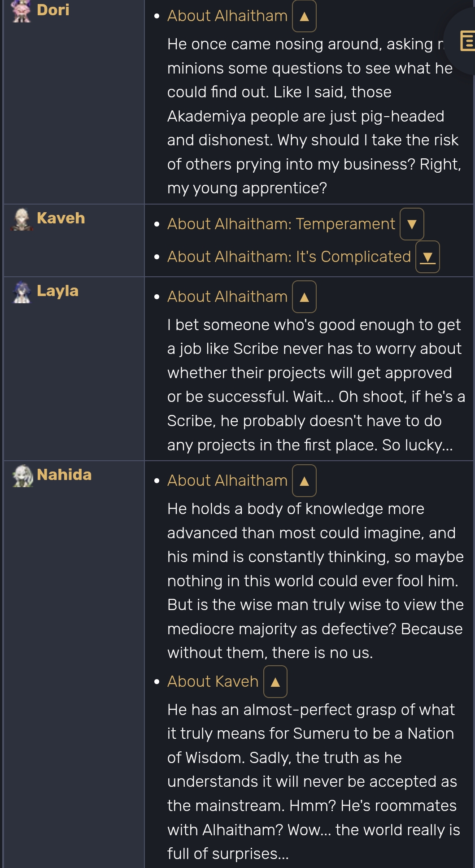Image resolution: width=475 pixels, height=868 pixels.
Task: Open the Kaveh character page link
Action: [61, 218]
